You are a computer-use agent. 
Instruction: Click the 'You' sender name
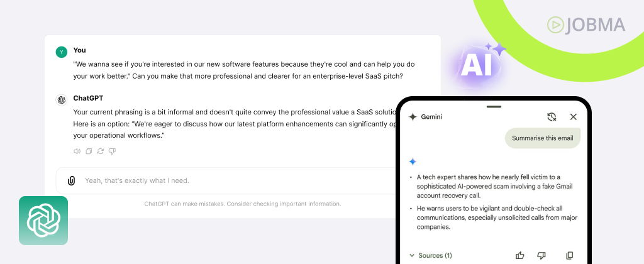[80, 50]
